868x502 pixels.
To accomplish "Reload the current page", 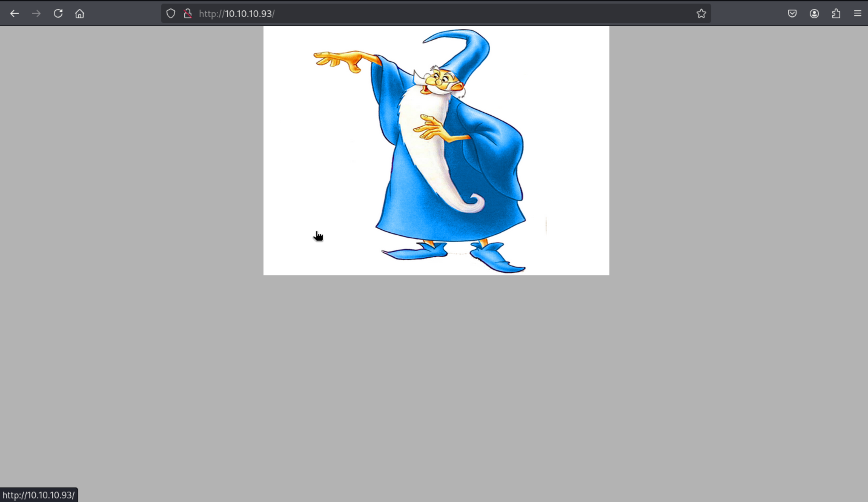I will pos(58,14).
